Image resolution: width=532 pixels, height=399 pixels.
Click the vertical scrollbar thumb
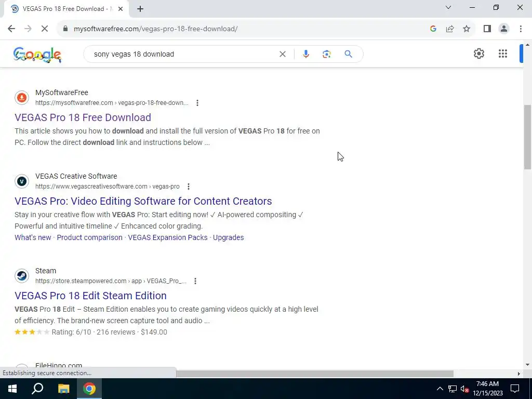click(x=528, y=137)
